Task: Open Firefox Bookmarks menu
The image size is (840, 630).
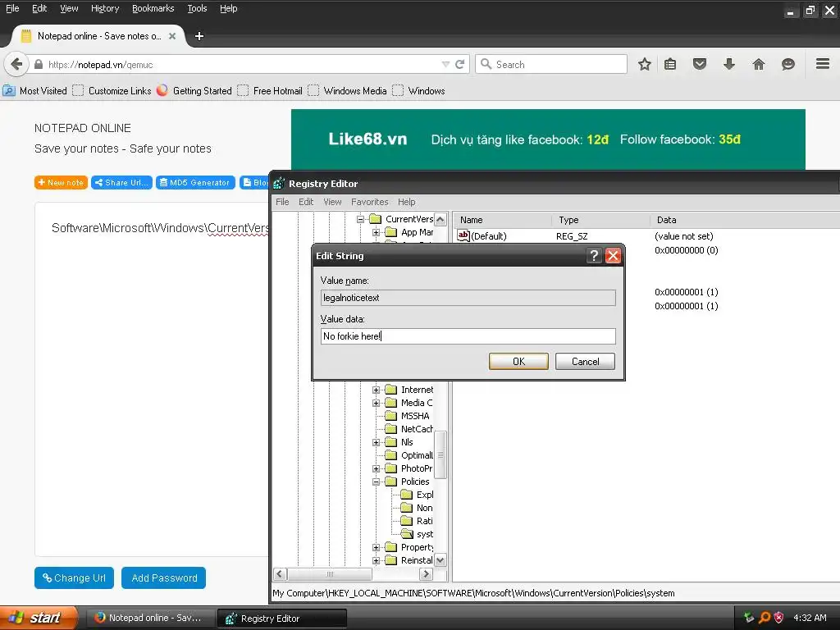Action: pyautogui.click(x=153, y=8)
